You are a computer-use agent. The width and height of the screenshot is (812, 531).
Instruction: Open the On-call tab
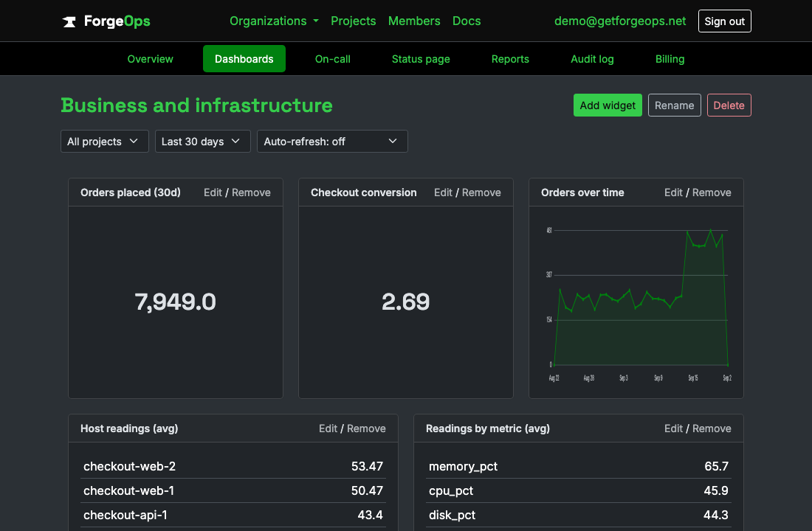coord(332,59)
